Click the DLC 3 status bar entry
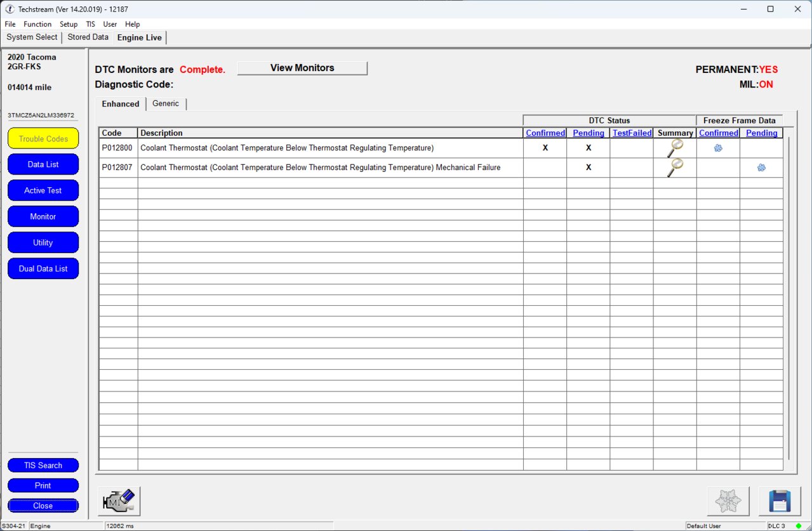 point(777,526)
